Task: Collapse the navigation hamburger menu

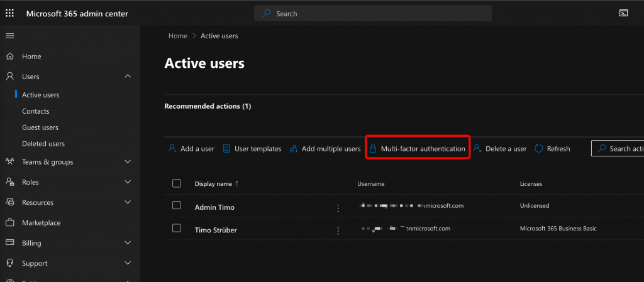Action: pyautogui.click(x=9, y=36)
